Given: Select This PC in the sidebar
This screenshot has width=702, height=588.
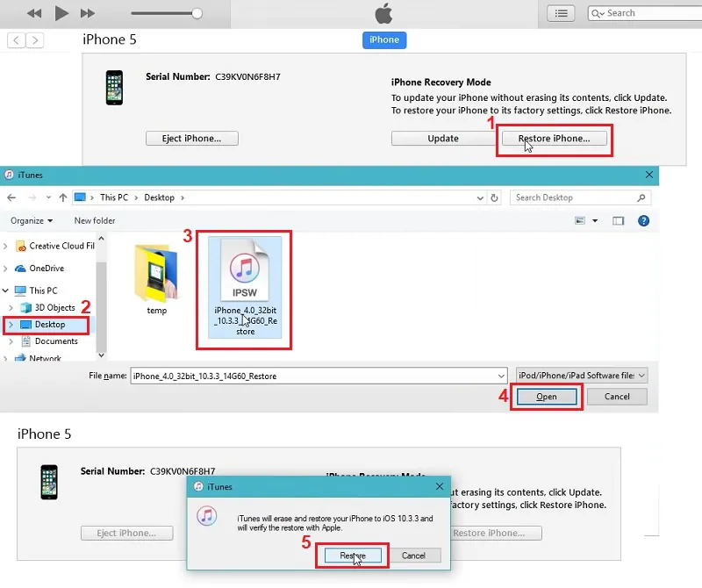Looking at the screenshot, I should 36,290.
